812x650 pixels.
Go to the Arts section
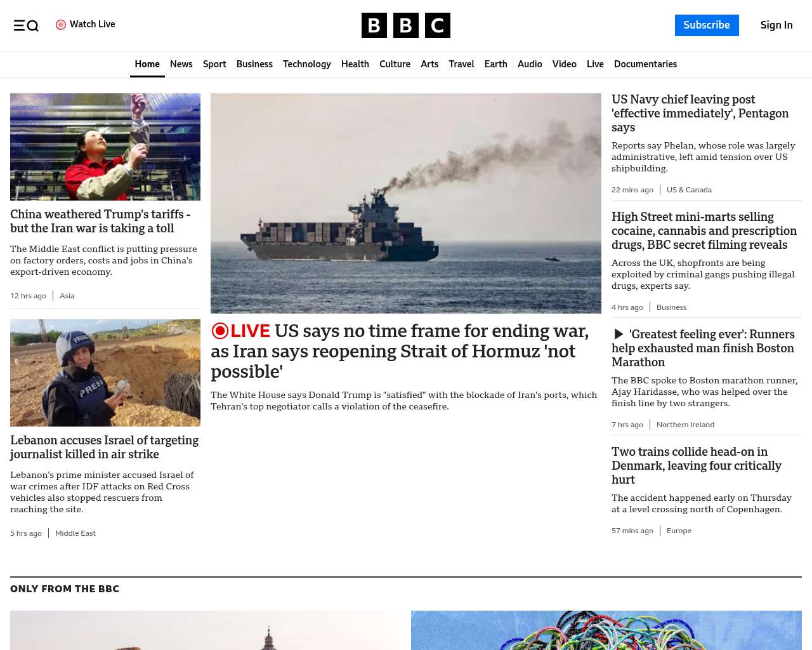[429, 64]
